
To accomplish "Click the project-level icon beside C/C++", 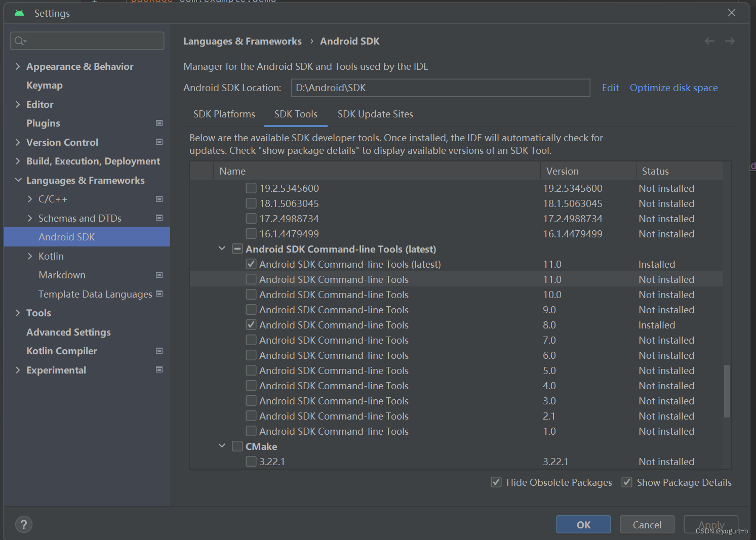I will coord(159,199).
